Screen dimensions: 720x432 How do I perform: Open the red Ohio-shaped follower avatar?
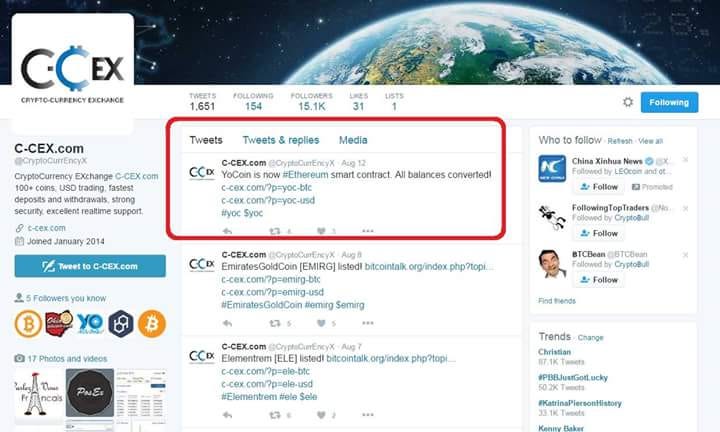(59, 324)
